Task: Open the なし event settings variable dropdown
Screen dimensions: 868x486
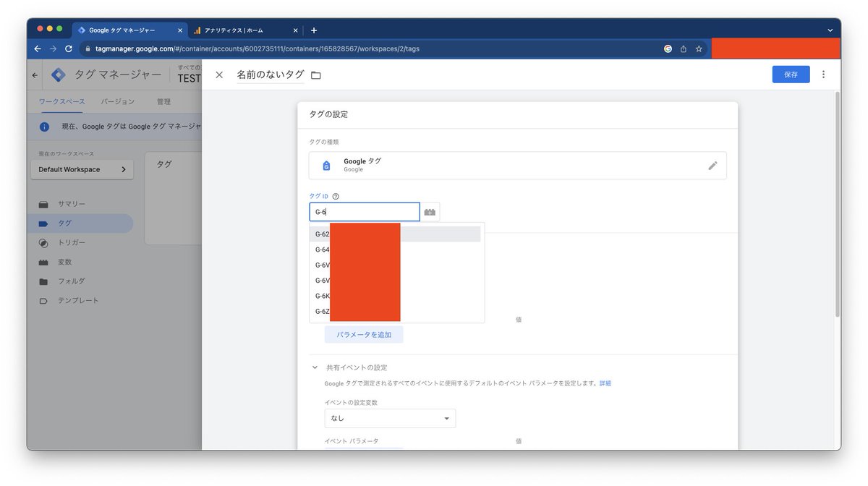Action: tap(390, 418)
